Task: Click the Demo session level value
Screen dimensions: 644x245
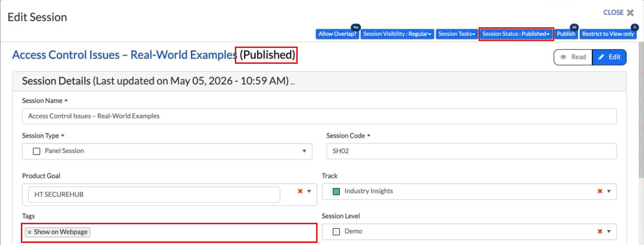Action: pyautogui.click(x=353, y=231)
